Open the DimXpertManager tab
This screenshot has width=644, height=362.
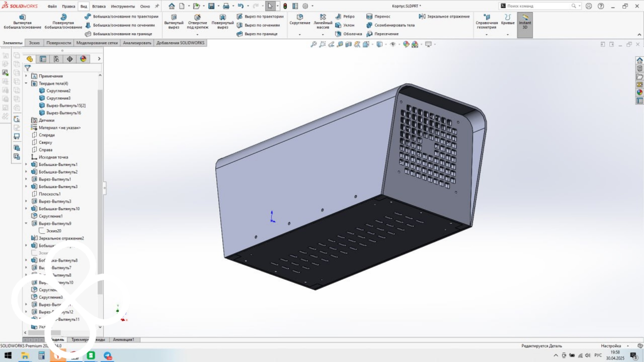click(70, 59)
